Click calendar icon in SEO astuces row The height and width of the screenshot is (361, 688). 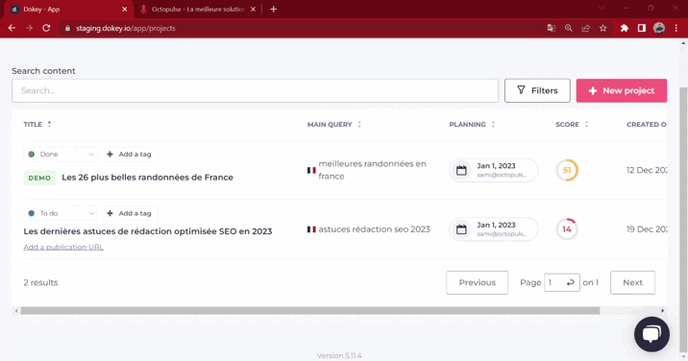461,229
